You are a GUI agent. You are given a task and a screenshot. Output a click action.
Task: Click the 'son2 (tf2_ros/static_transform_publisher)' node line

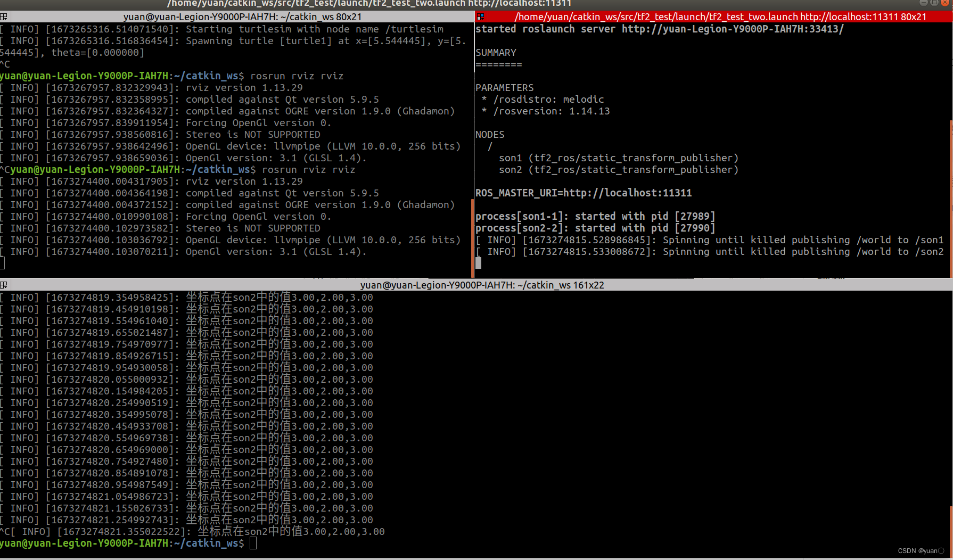[x=619, y=170]
